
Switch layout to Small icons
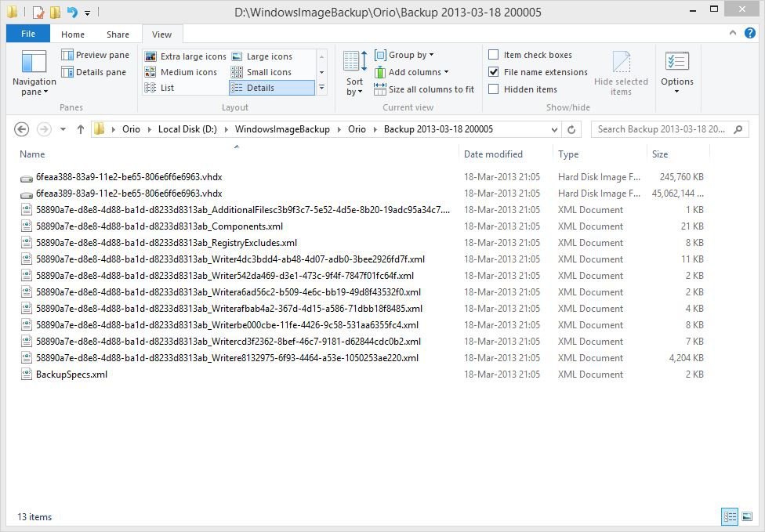coord(262,72)
